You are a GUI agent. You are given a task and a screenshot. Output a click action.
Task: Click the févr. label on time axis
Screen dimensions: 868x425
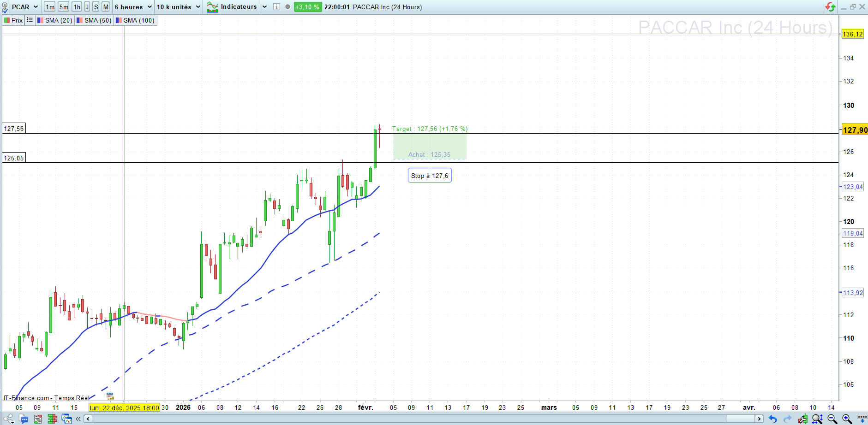click(365, 407)
